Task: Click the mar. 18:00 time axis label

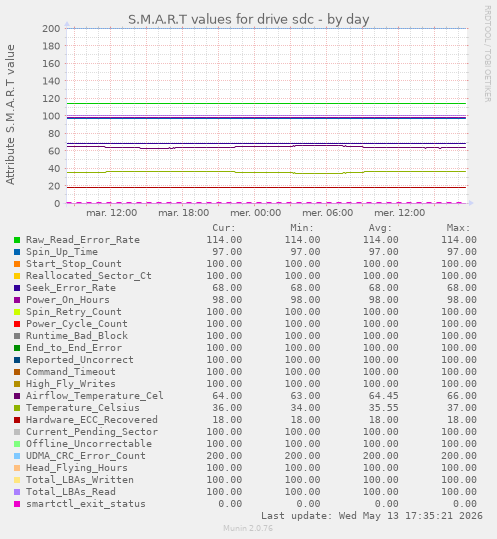Action: pyautogui.click(x=184, y=213)
